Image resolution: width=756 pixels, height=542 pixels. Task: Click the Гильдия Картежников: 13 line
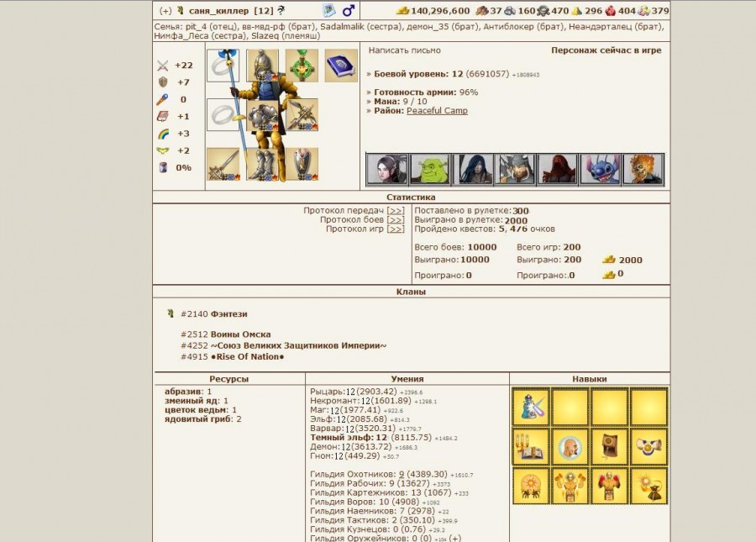[x=389, y=492]
